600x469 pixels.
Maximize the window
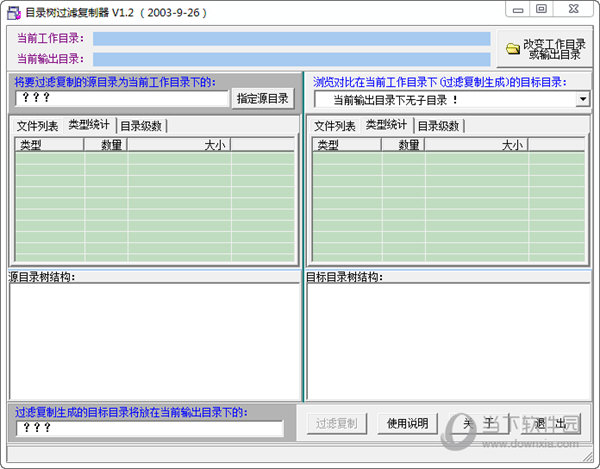pos(541,9)
